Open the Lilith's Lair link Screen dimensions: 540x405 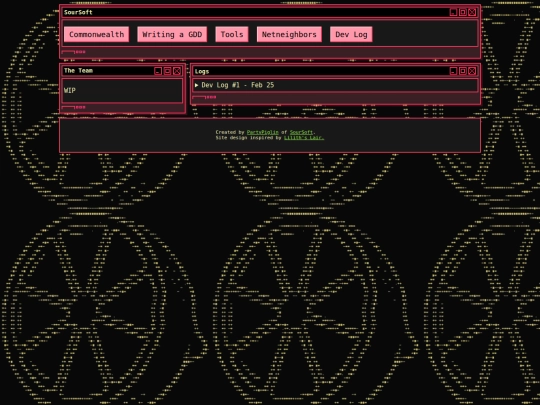click(x=304, y=138)
